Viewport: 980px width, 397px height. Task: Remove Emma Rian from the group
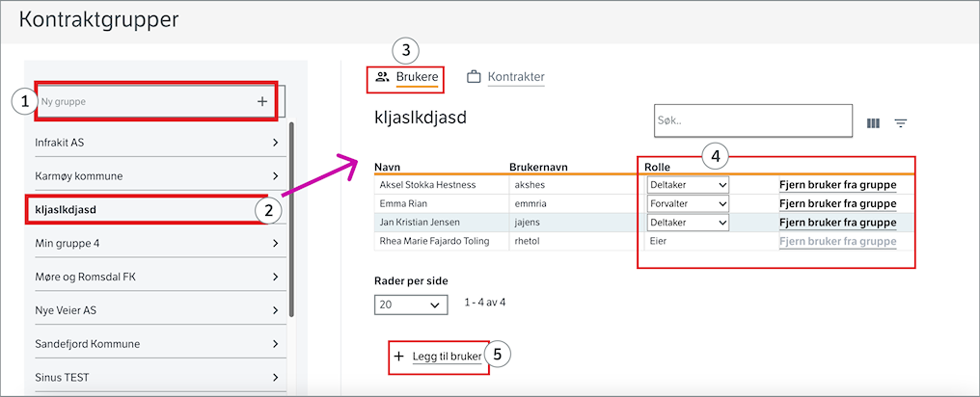point(837,203)
